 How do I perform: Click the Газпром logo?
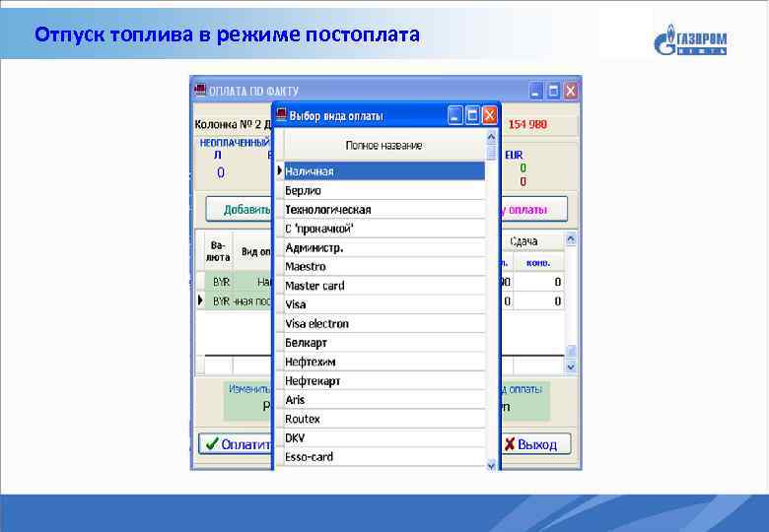point(690,39)
